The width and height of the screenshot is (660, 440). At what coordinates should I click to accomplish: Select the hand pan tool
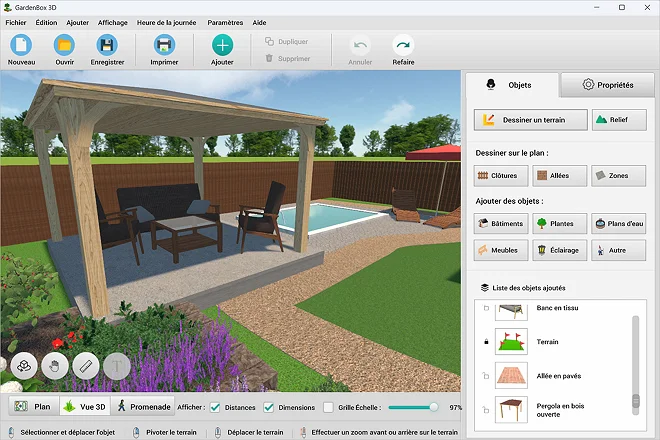coord(55,367)
